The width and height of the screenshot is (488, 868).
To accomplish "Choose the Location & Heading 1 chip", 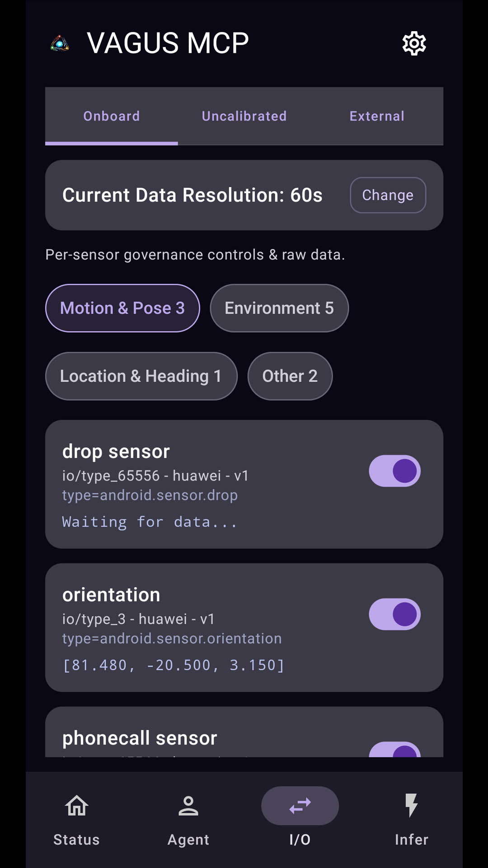I will (141, 376).
